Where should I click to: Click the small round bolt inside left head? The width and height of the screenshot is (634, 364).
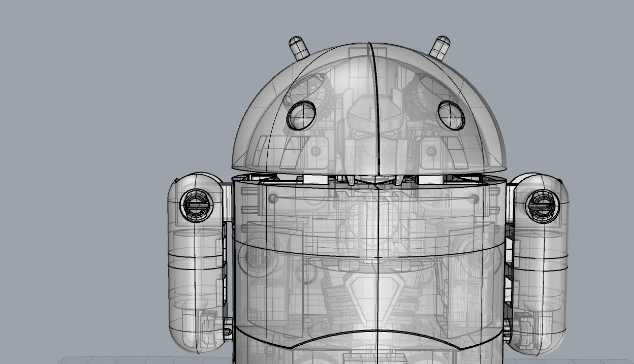(315, 151)
